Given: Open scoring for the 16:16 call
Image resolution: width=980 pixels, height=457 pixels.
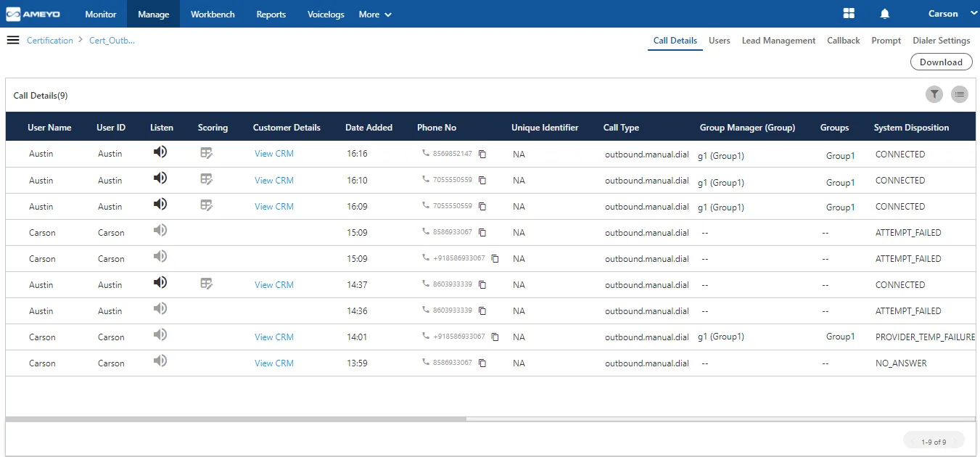Looking at the screenshot, I should tap(207, 153).
